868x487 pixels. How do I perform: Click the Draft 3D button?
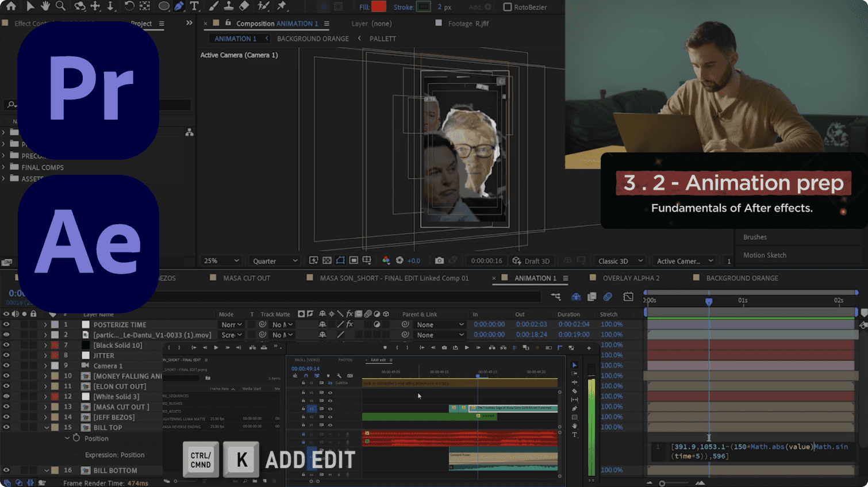tap(531, 260)
